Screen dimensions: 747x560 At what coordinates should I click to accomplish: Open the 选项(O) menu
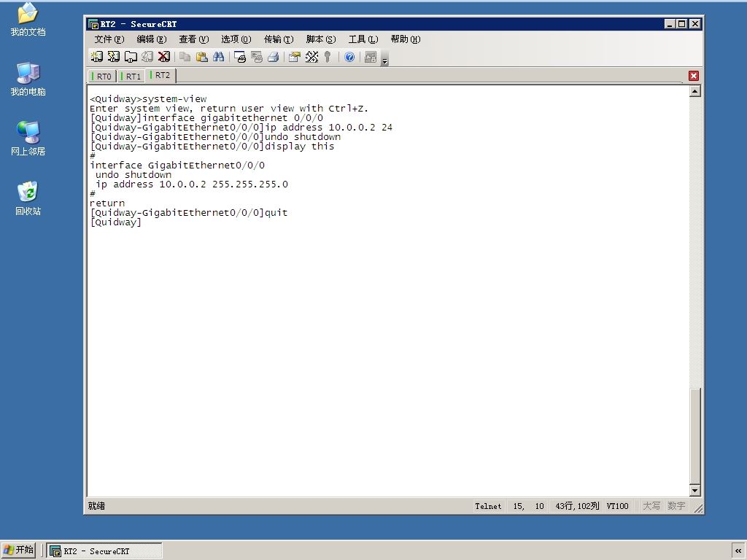tap(236, 39)
